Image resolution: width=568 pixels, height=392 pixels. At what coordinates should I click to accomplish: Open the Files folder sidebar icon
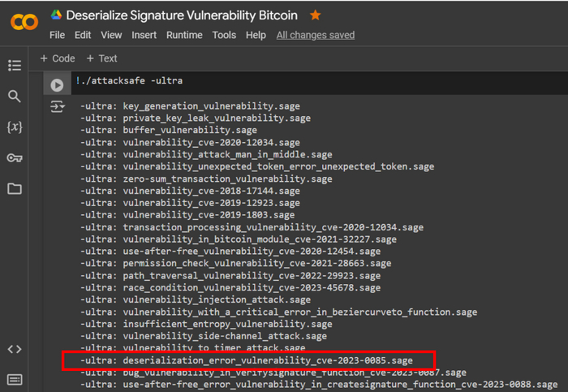15,189
